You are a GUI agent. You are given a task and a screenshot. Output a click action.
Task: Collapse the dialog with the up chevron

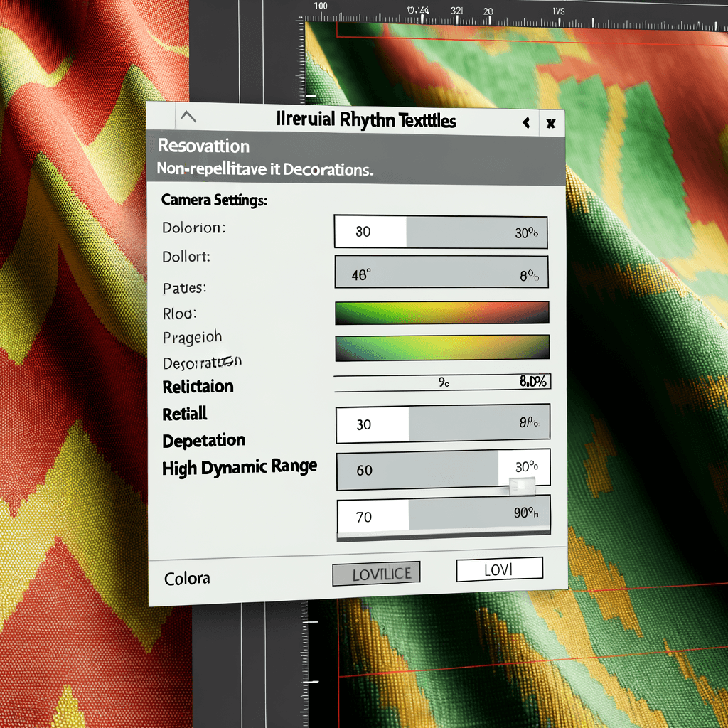(188, 117)
